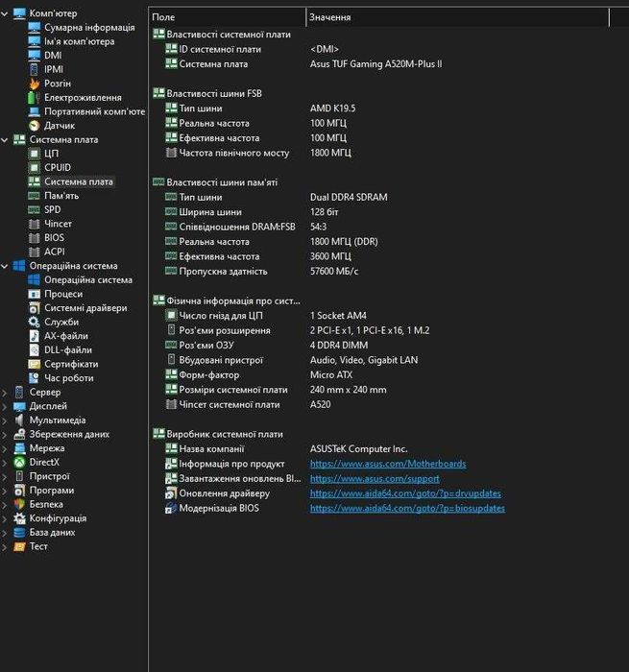
Task: Open the DMI tree item
Action: [x=53, y=56]
